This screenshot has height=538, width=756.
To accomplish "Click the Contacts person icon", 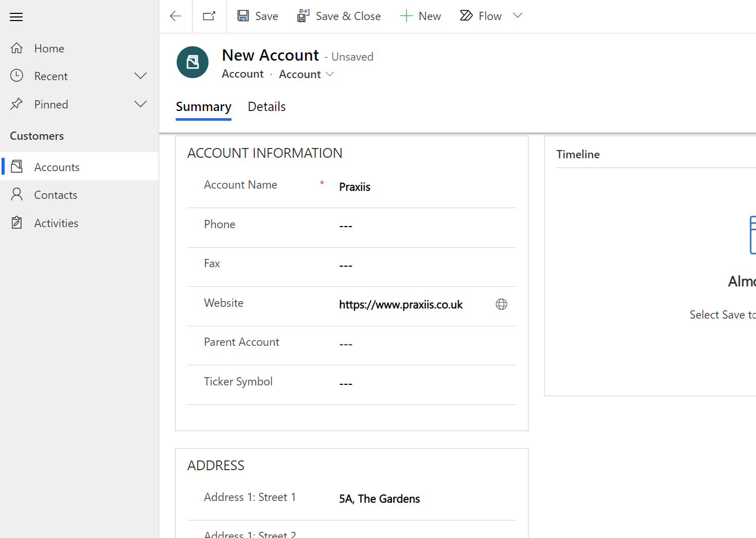I will click(16, 194).
